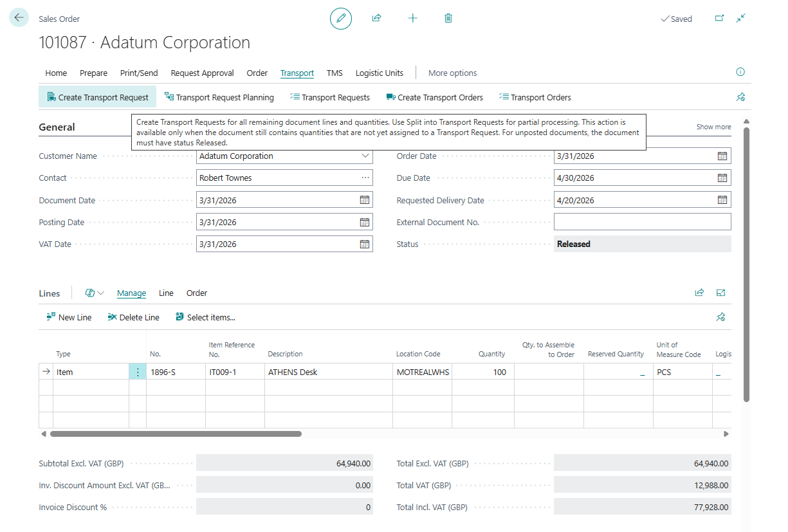Switch to the TMS tab
The image size is (788, 532).
334,73
